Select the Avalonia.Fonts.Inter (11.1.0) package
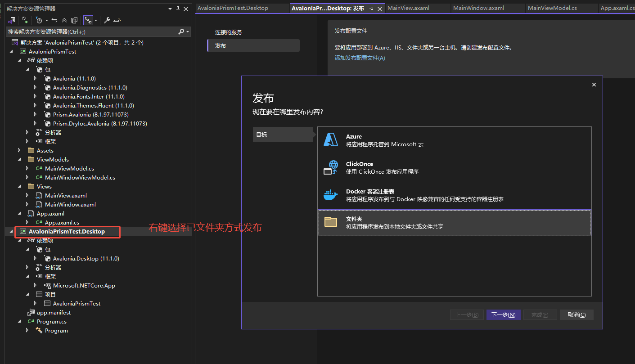Viewport: 635px width, 364px height. [x=89, y=96]
